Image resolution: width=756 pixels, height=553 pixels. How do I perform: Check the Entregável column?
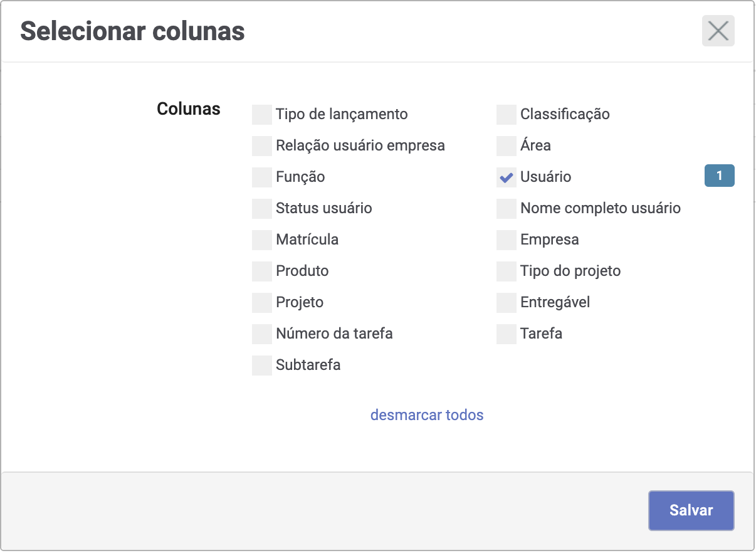[506, 303]
